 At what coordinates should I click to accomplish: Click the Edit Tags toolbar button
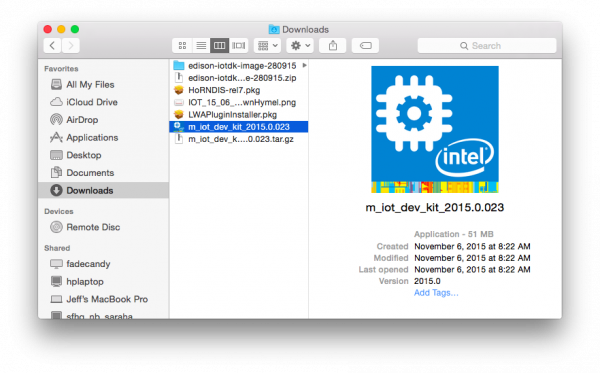coord(365,46)
